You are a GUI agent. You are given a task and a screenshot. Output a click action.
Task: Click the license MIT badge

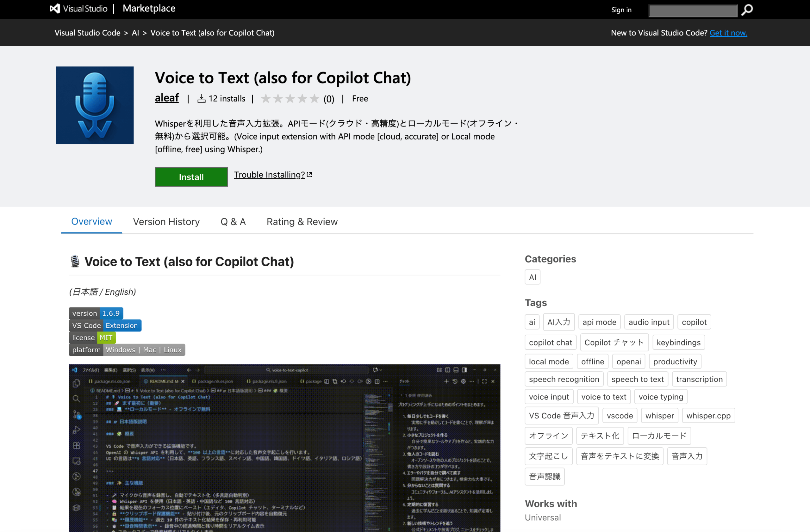92,337
